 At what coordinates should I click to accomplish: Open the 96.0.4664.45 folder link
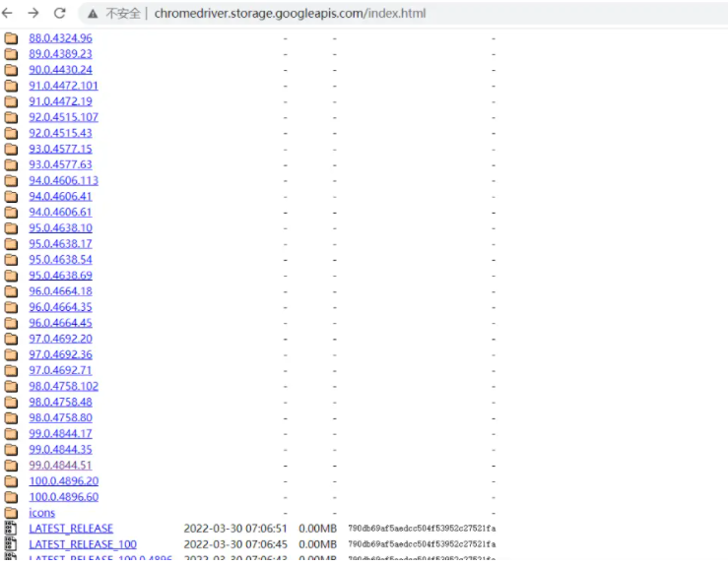click(x=60, y=323)
